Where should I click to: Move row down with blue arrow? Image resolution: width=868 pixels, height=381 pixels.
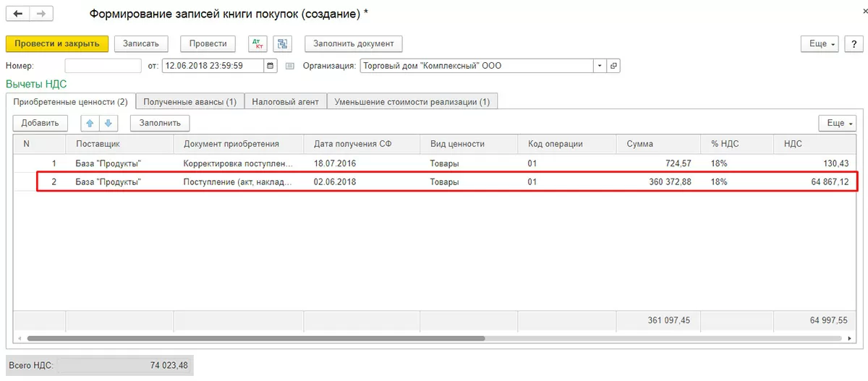(x=107, y=123)
